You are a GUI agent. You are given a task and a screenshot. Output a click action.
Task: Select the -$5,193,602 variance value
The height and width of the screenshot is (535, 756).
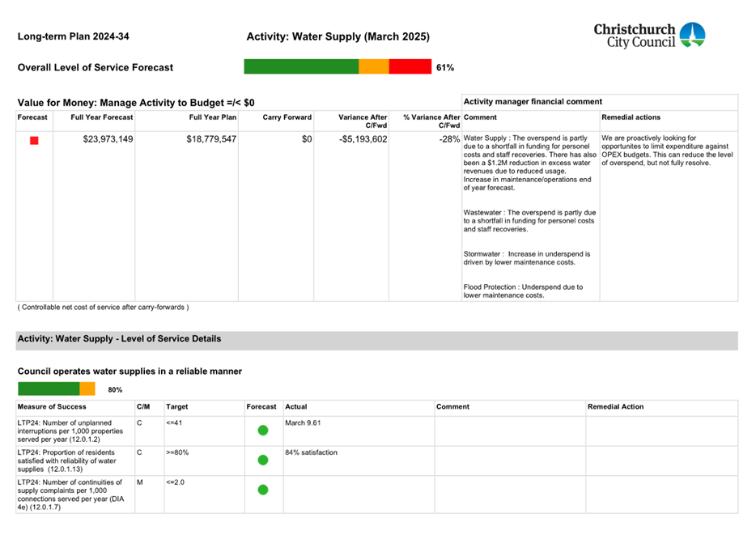(x=363, y=139)
